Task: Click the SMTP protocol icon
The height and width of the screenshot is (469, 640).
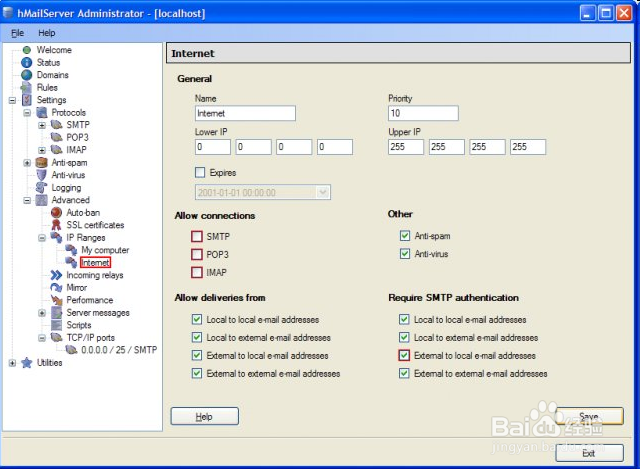Action: (56, 124)
